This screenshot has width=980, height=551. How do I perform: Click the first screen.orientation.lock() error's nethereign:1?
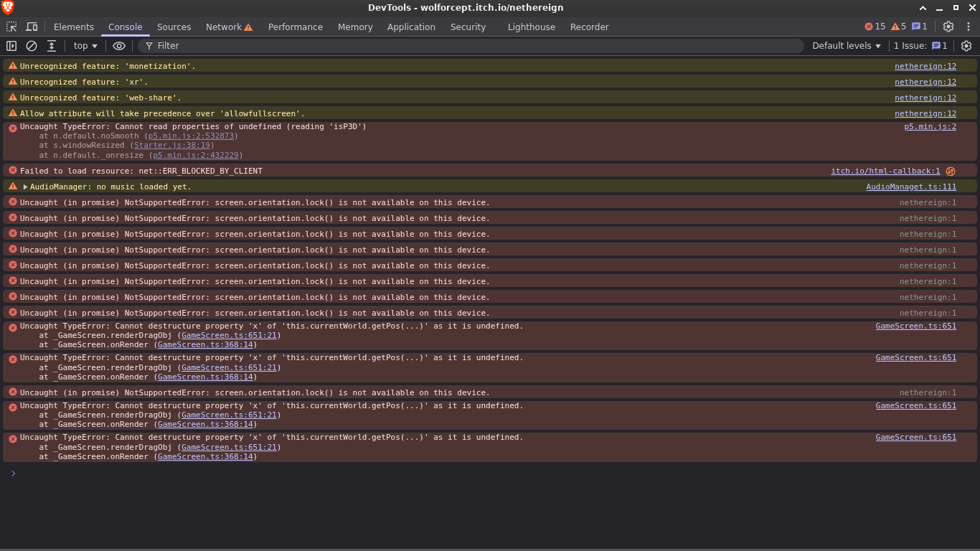pos(928,202)
